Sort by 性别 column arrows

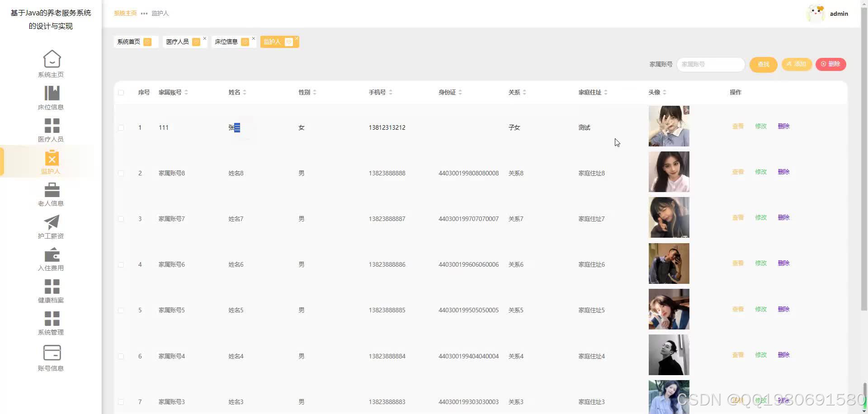coord(315,92)
